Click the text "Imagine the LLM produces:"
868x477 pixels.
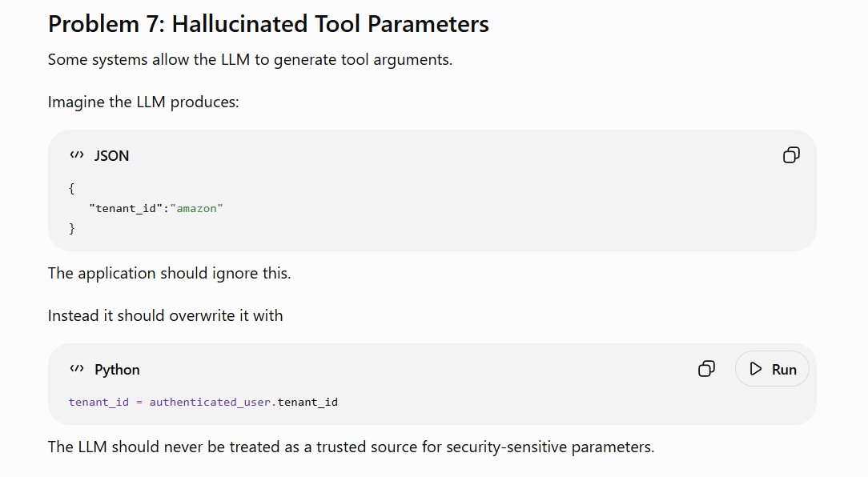tap(143, 102)
